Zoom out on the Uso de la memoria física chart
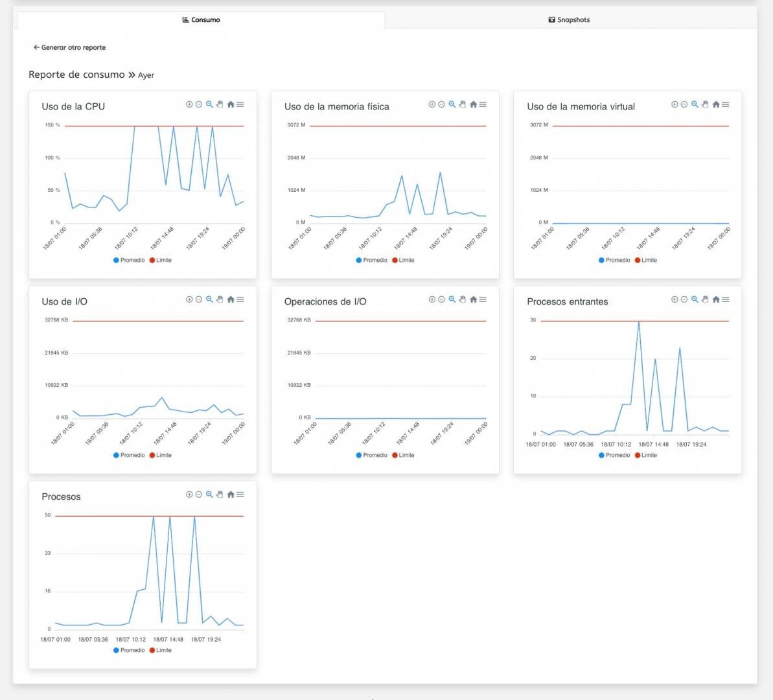The image size is (773, 700). coord(441,104)
